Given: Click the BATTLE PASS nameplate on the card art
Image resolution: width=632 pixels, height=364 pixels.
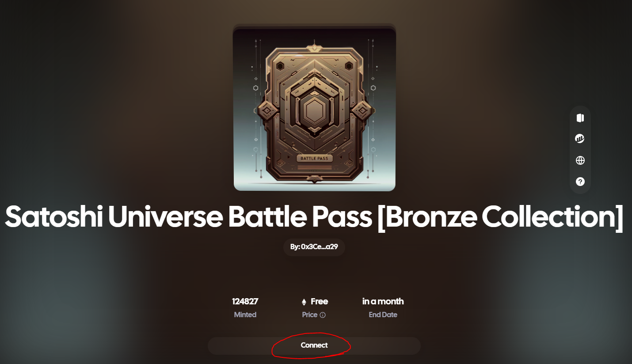Looking at the screenshot, I should (x=314, y=158).
